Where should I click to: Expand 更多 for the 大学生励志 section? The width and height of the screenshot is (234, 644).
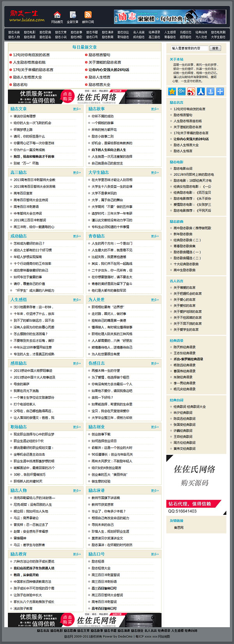pos(155,173)
